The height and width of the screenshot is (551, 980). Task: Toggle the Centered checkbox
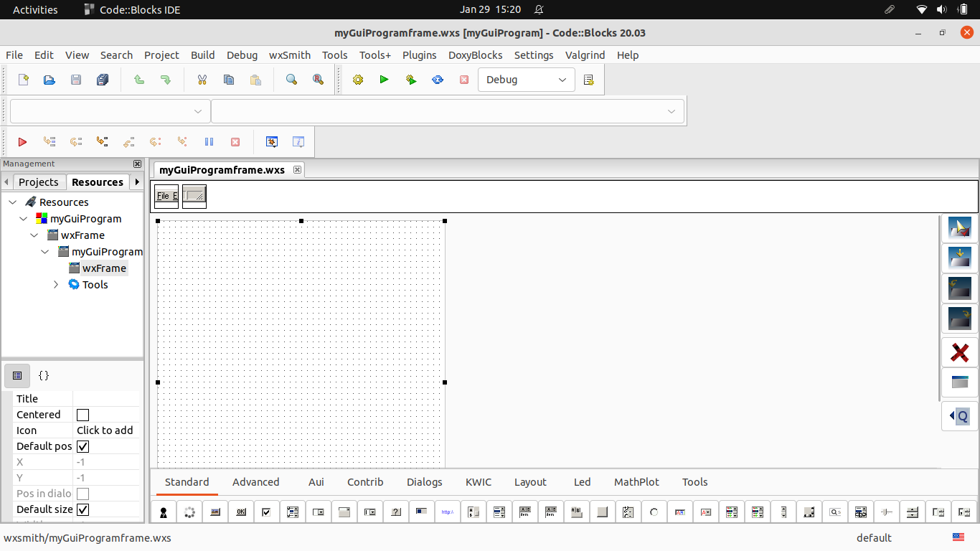point(83,415)
